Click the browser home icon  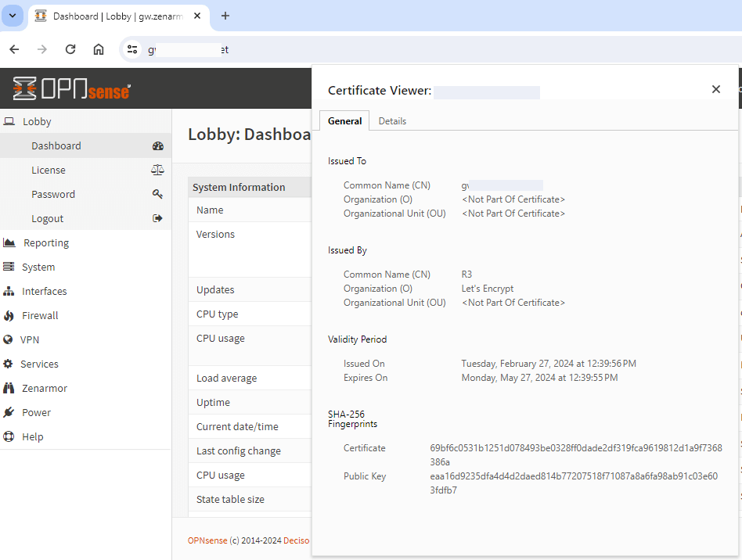99,49
